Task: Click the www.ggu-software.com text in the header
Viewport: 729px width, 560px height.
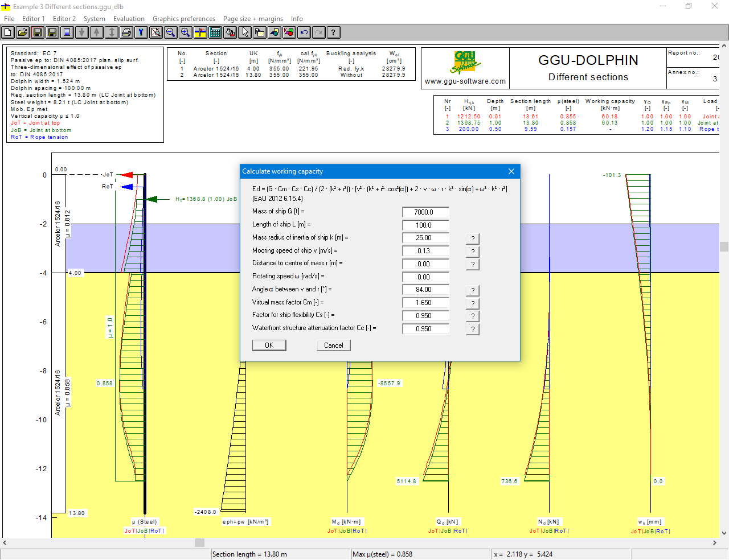Action: [465, 81]
